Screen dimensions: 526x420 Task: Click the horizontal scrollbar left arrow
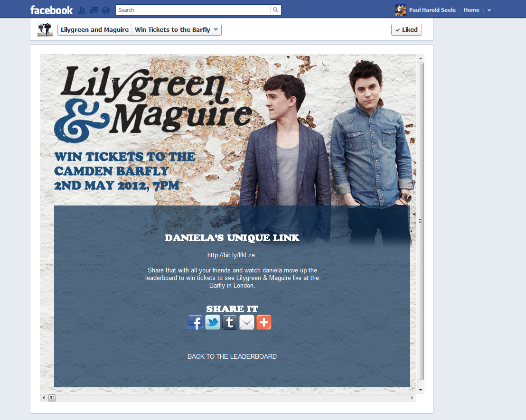point(44,398)
